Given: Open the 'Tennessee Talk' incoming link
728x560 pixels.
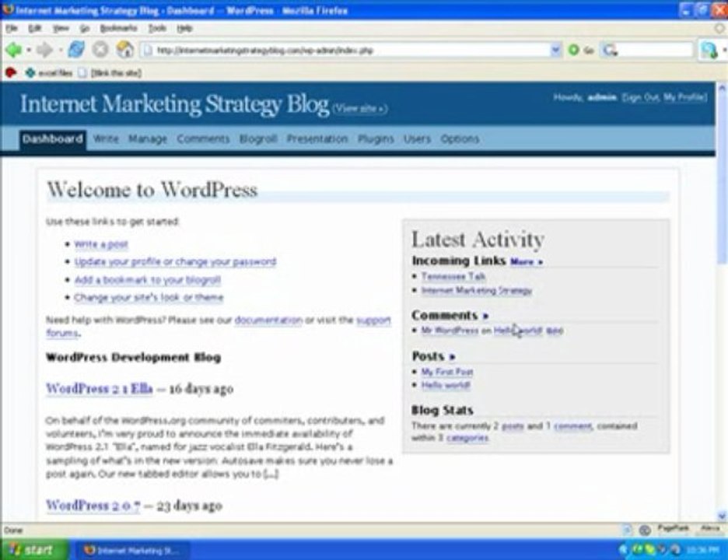Looking at the screenshot, I should coord(453,276).
